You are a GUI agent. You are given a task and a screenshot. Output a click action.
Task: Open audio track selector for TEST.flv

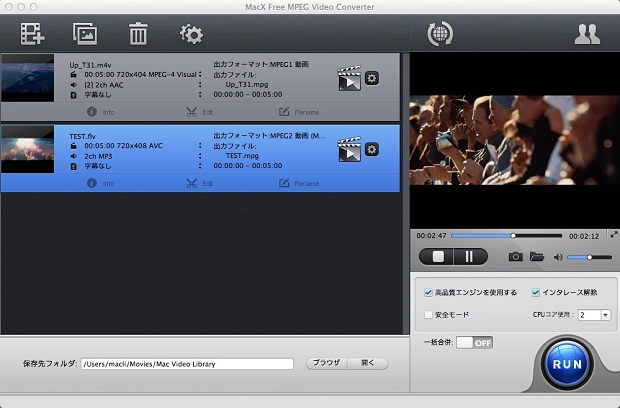point(200,156)
